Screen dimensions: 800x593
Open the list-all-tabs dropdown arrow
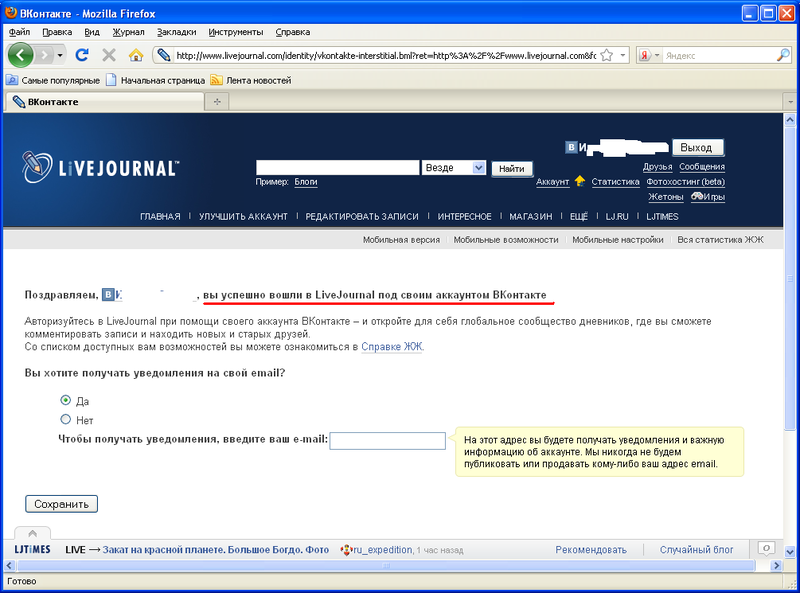click(790, 102)
